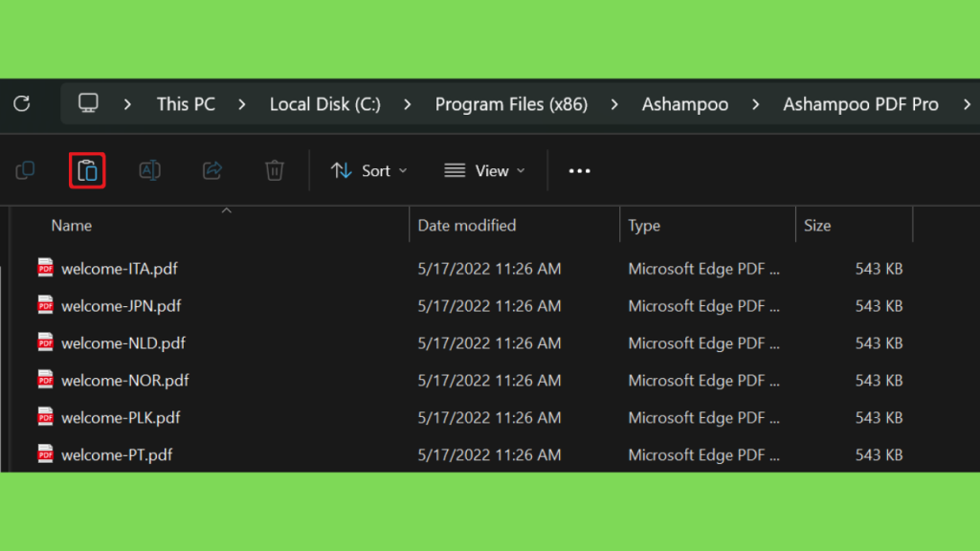
Task: Open the Sort dropdown
Action: 368,170
